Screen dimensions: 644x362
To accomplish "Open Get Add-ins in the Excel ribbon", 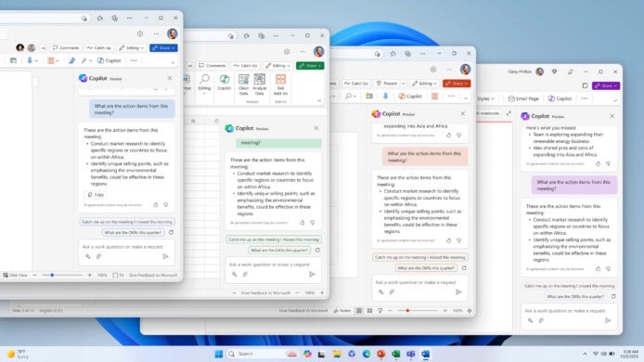I will pyautogui.click(x=280, y=84).
